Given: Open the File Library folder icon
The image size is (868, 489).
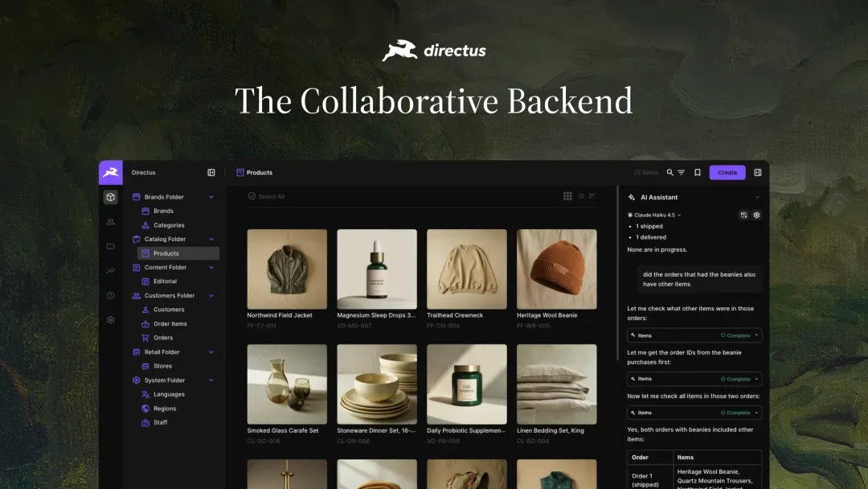Looking at the screenshot, I should (x=111, y=246).
